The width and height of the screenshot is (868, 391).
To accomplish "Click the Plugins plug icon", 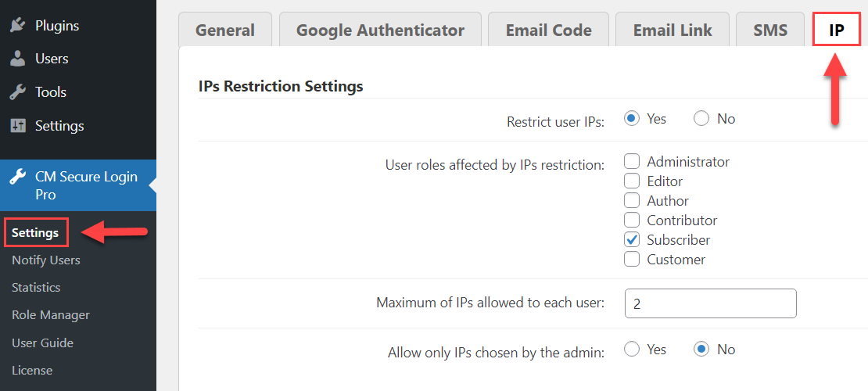I will 18,26.
